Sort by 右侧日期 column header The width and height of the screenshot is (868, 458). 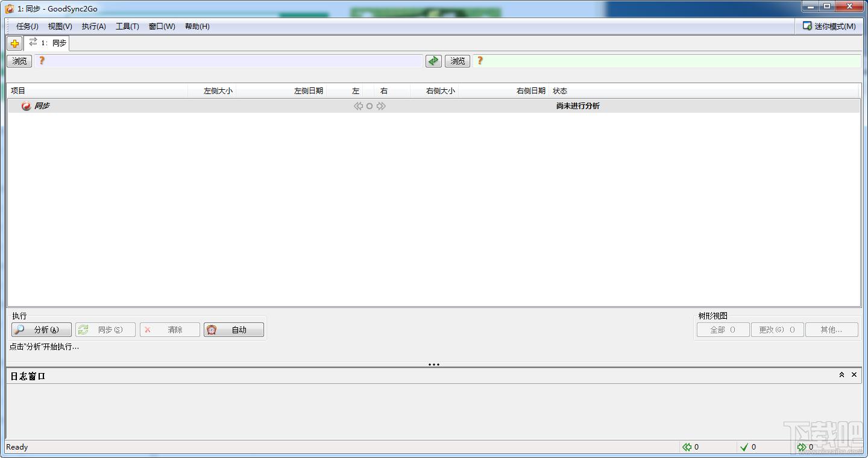click(503, 91)
